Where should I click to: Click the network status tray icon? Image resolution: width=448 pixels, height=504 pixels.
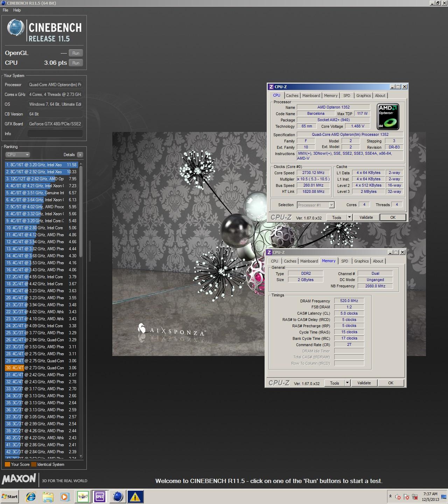click(415, 497)
